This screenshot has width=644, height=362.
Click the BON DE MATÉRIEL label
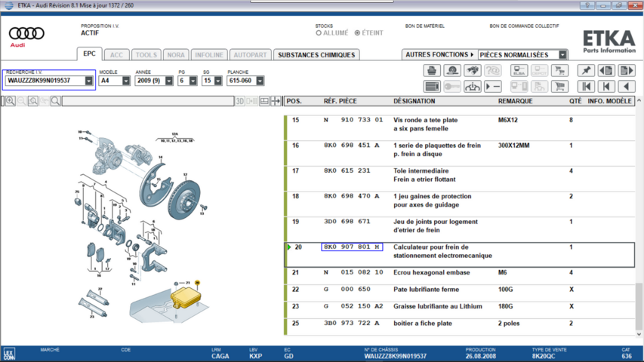pos(425,26)
